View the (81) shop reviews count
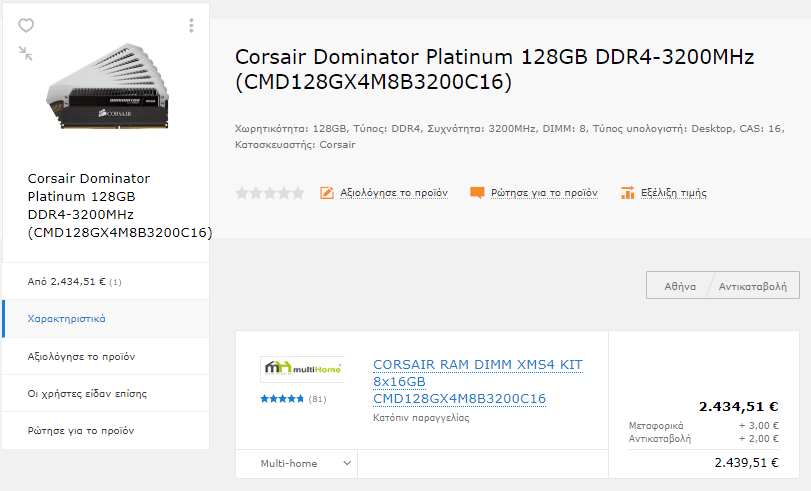811x491 pixels. pos(318,399)
